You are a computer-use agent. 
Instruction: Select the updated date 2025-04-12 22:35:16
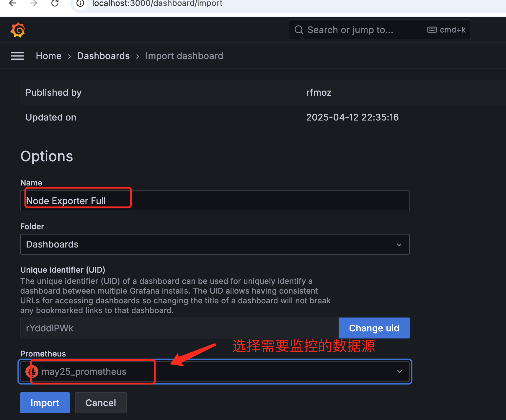click(352, 117)
